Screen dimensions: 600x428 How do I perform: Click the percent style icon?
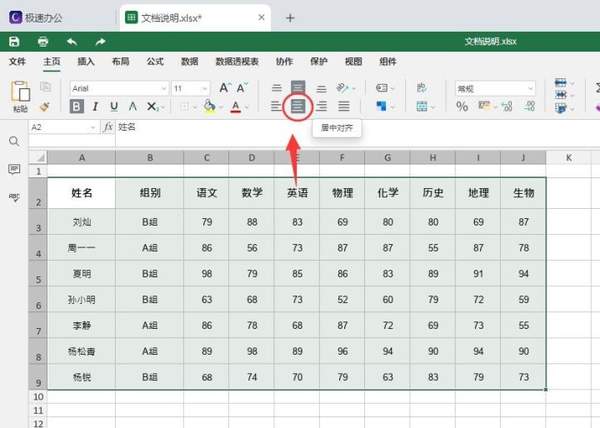point(462,106)
